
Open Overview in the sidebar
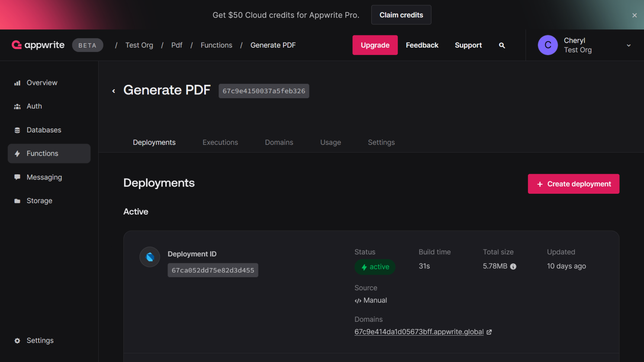click(42, 83)
